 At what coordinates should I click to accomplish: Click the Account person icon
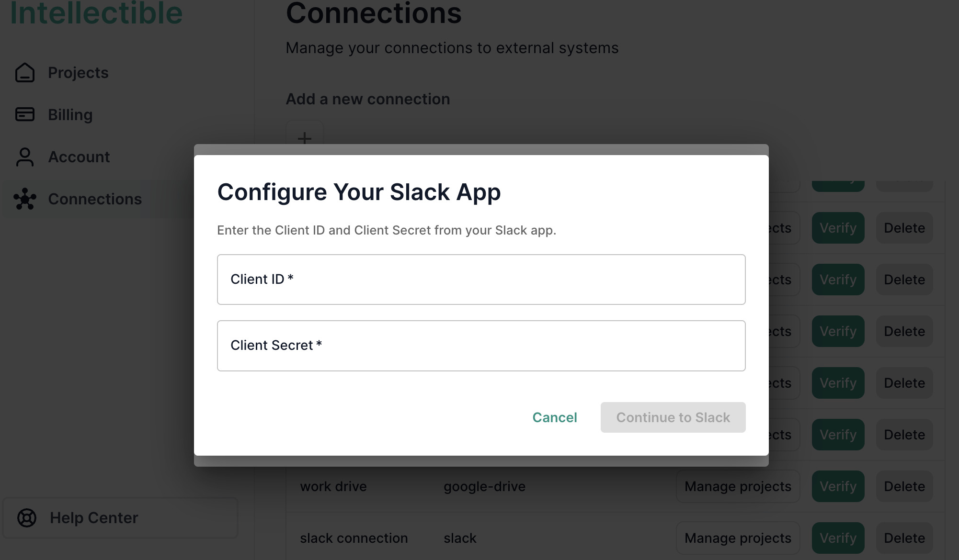pos(25,157)
